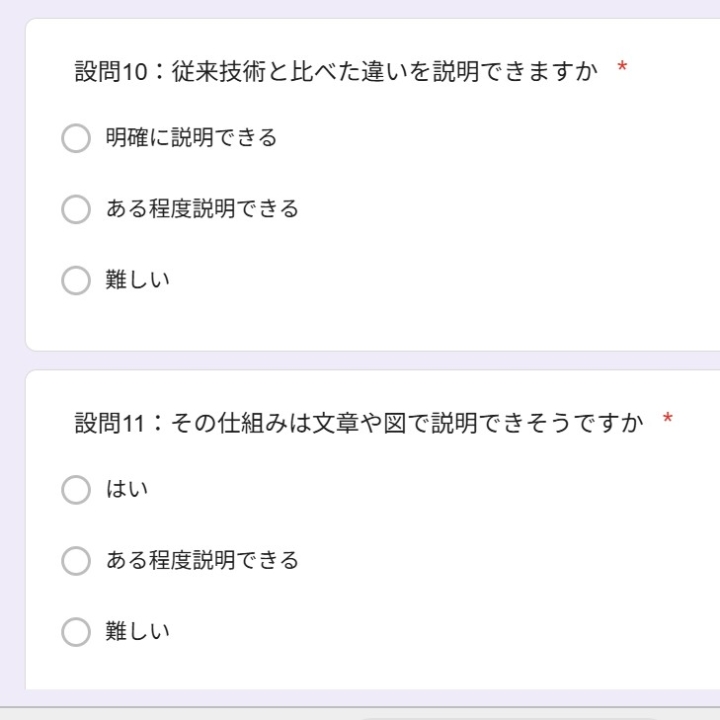Pick the 難しい radio circle for 設問10
The image size is (720, 720).
pos(76,280)
